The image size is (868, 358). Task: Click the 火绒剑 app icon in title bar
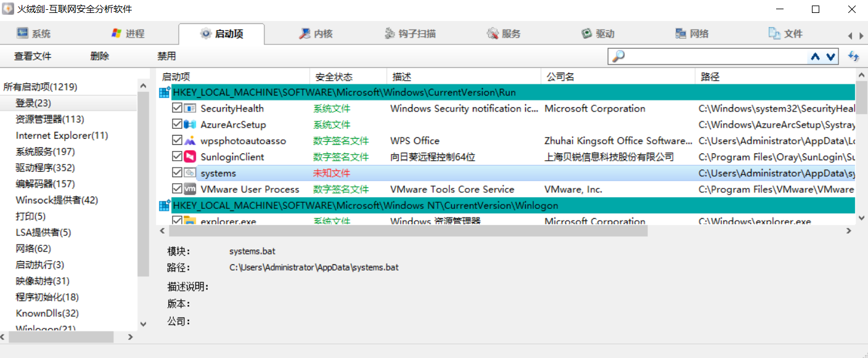[x=8, y=9]
